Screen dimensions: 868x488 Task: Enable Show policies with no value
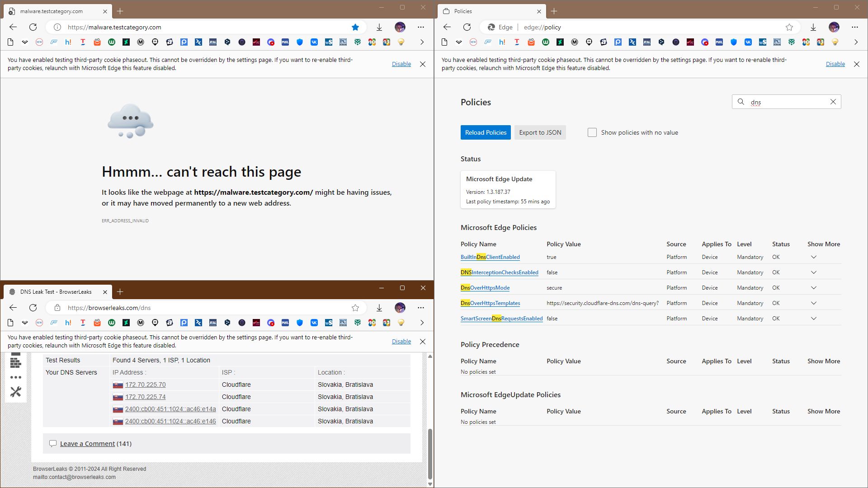[592, 132]
